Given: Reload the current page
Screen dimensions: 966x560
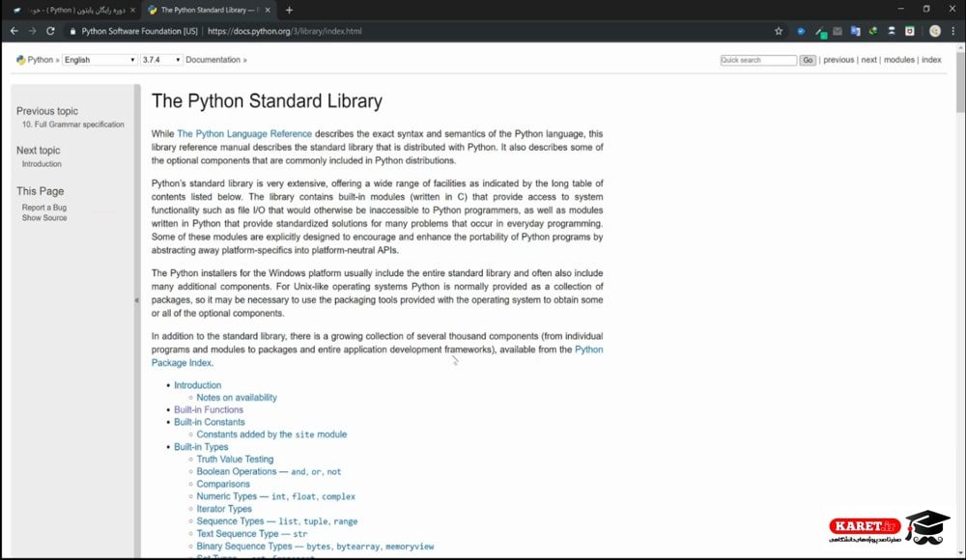Looking at the screenshot, I should click(x=50, y=31).
